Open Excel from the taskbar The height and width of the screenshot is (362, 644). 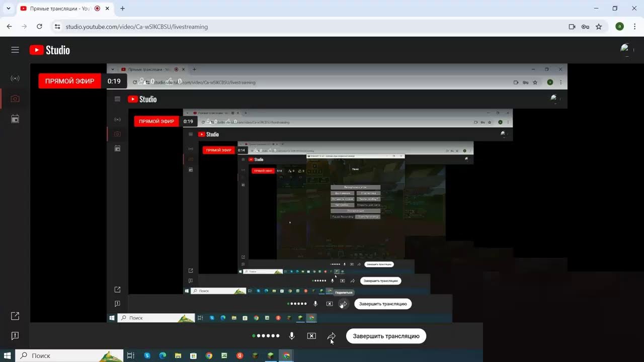point(224,355)
